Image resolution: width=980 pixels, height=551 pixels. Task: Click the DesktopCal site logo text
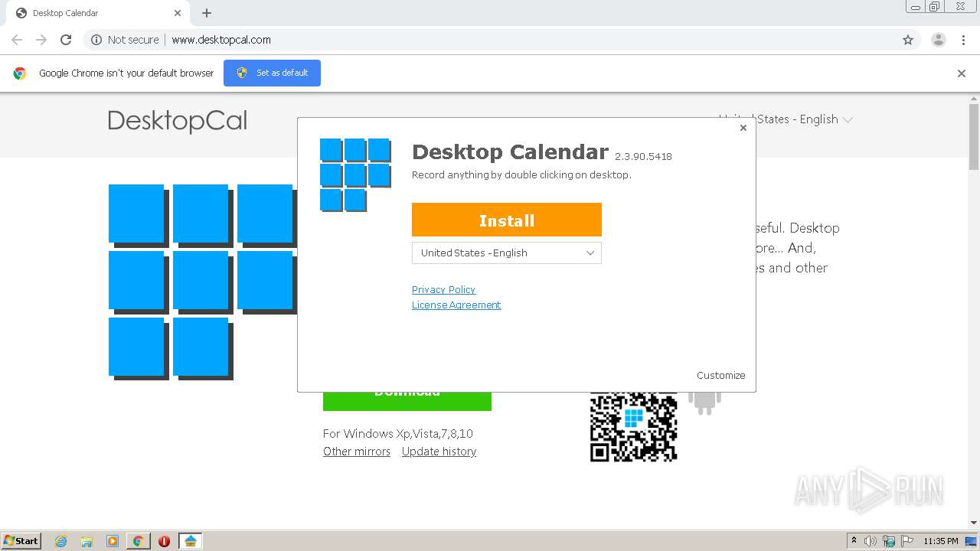[x=178, y=121]
